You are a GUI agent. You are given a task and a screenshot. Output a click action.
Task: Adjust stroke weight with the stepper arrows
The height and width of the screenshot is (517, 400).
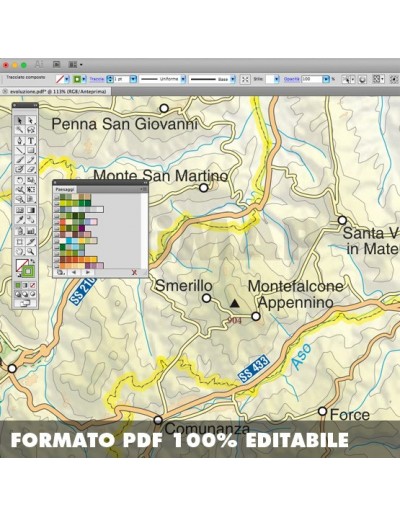click(x=109, y=79)
